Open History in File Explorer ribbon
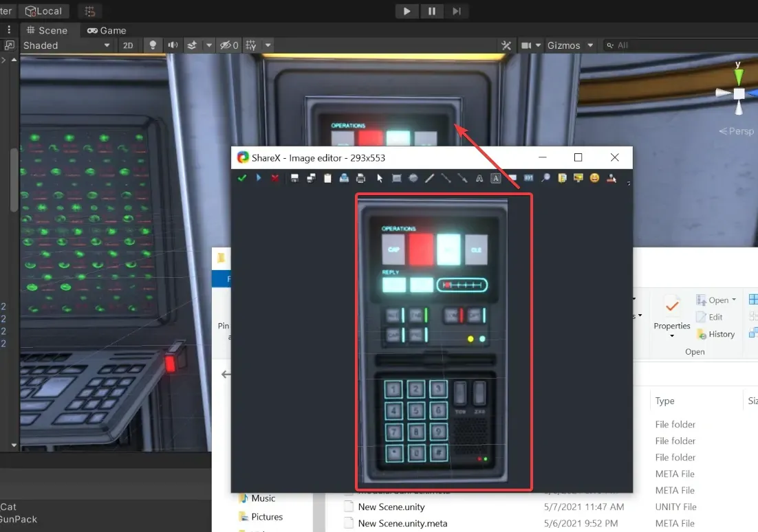758x532 pixels. click(715, 334)
